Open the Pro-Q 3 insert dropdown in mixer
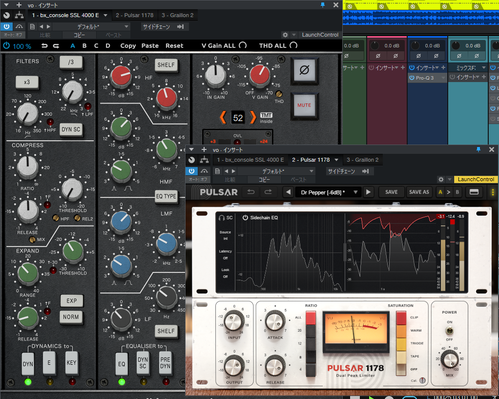Screen dimensions: 499x399 (443, 78)
